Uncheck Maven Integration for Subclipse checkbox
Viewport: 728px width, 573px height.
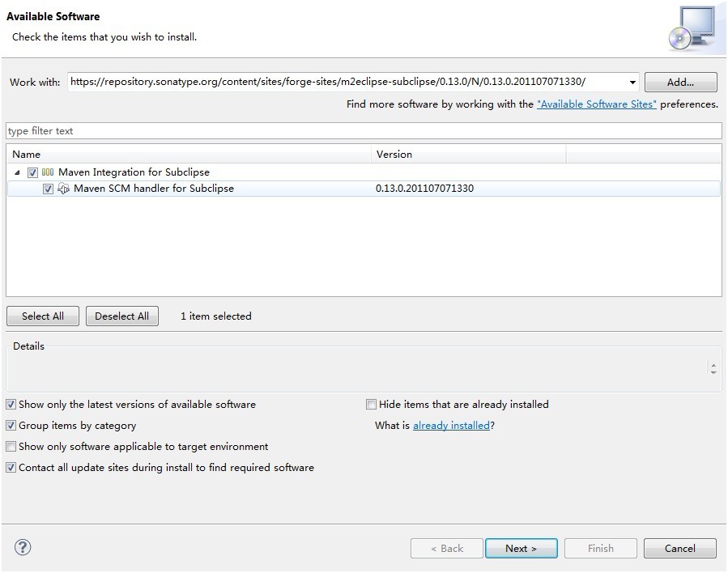32,172
